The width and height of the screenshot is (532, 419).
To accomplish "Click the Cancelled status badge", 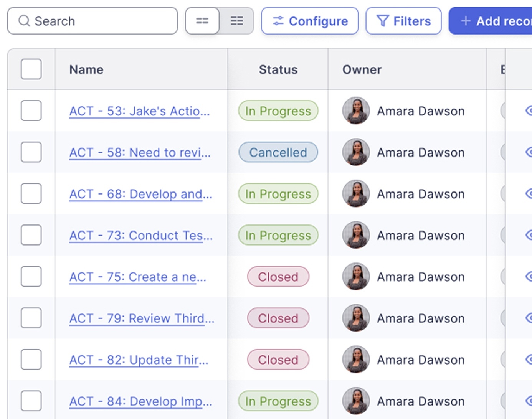I will click(x=278, y=152).
